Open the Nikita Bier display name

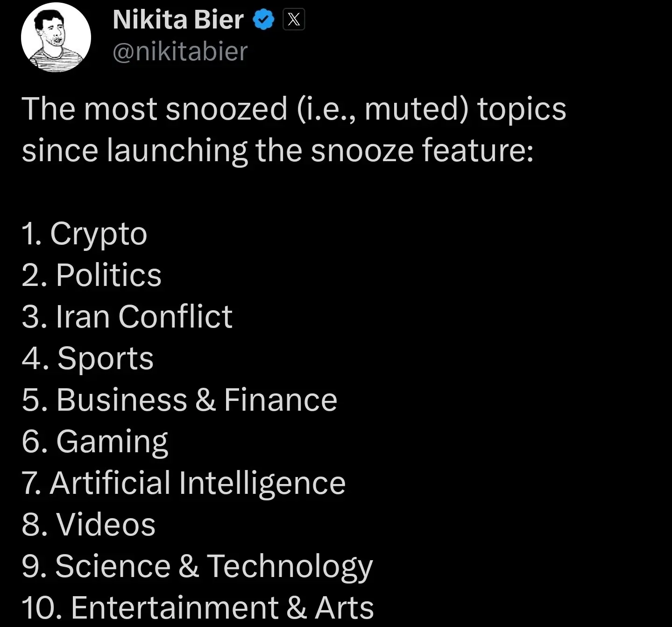(178, 20)
